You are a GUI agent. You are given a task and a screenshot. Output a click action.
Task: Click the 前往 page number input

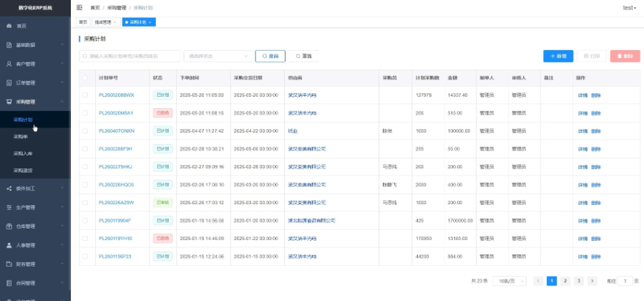[625, 281]
